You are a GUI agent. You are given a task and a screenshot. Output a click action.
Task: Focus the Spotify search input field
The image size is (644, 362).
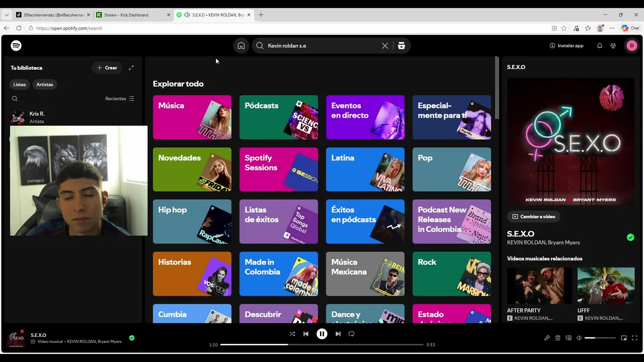[x=322, y=46]
